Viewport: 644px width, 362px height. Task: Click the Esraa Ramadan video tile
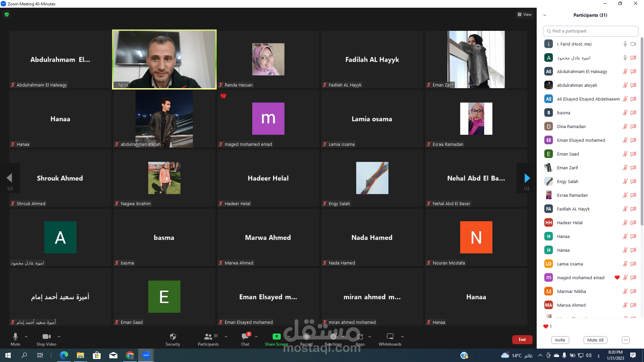[476, 119]
